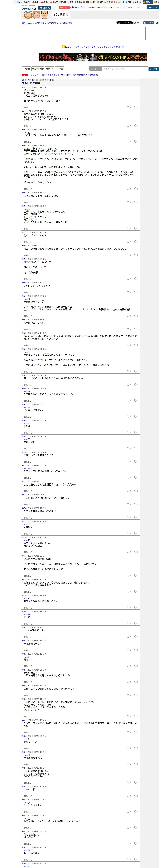This screenshot has height=868, width=159.
Task: Like post #470 with thumbs up
Action: click(128, 462)
